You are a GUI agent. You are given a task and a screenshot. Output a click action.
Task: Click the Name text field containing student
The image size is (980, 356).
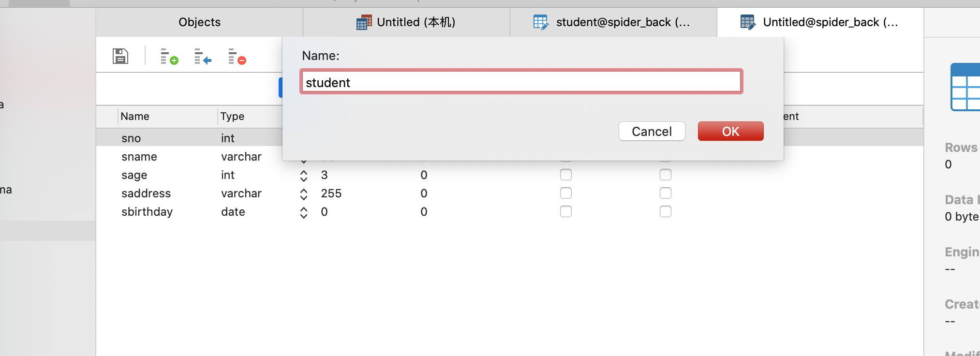click(521, 82)
